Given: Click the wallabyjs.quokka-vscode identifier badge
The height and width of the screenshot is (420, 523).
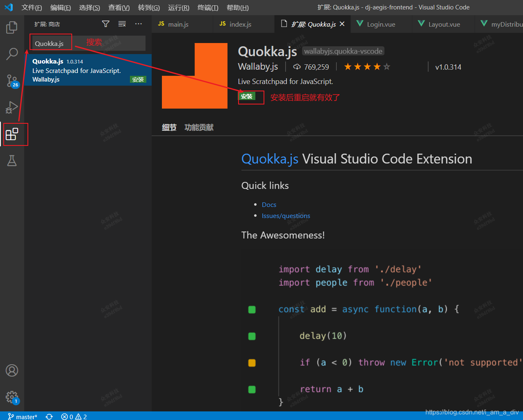Looking at the screenshot, I should click(x=343, y=51).
